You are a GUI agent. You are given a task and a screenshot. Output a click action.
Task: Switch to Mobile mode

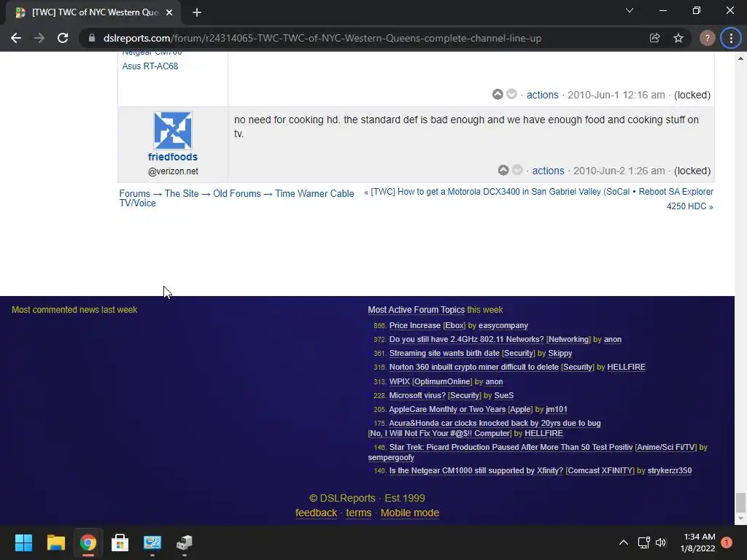(410, 513)
